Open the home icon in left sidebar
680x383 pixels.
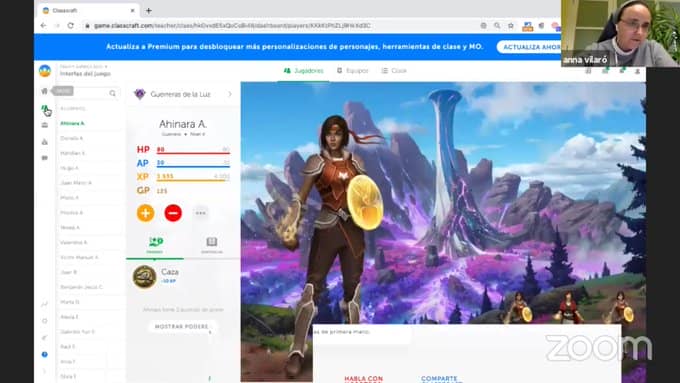[x=44, y=91]
